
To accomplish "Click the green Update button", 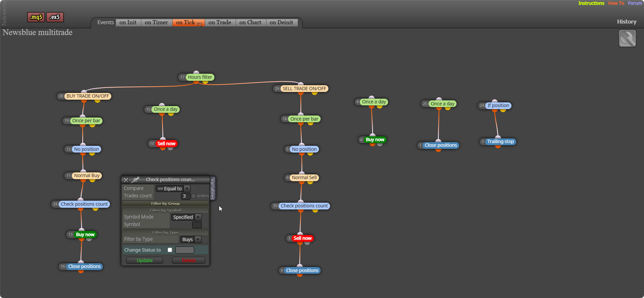I will 145,260.
